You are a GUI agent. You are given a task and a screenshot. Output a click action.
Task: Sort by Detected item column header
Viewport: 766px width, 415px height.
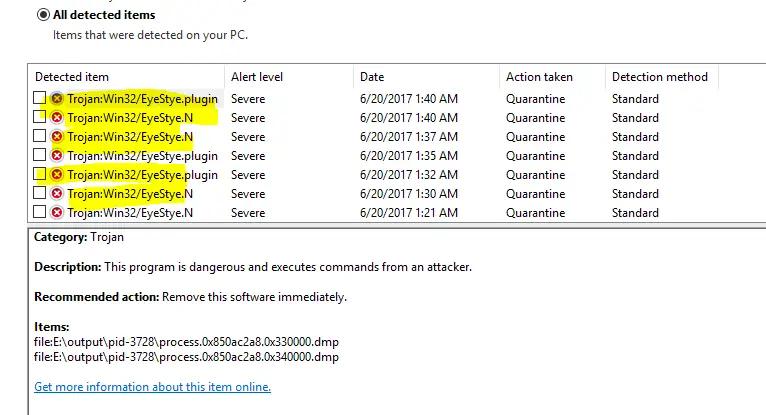(72, 77)
